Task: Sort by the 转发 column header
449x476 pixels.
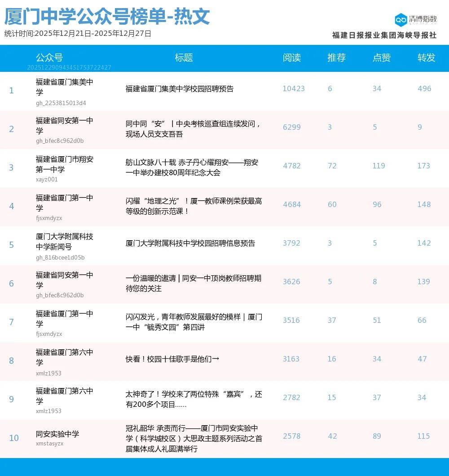Action: click(426, 57)
